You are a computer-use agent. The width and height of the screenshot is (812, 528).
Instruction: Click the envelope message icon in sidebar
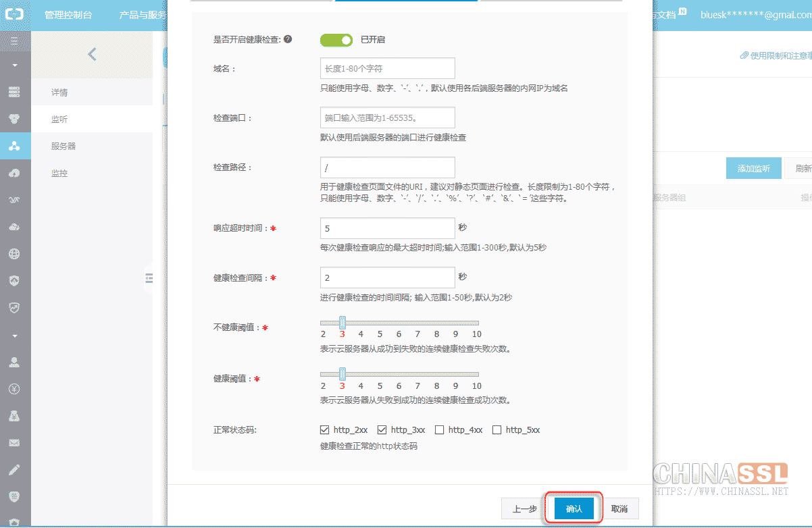pyautogui.click(x=15, y=443)
